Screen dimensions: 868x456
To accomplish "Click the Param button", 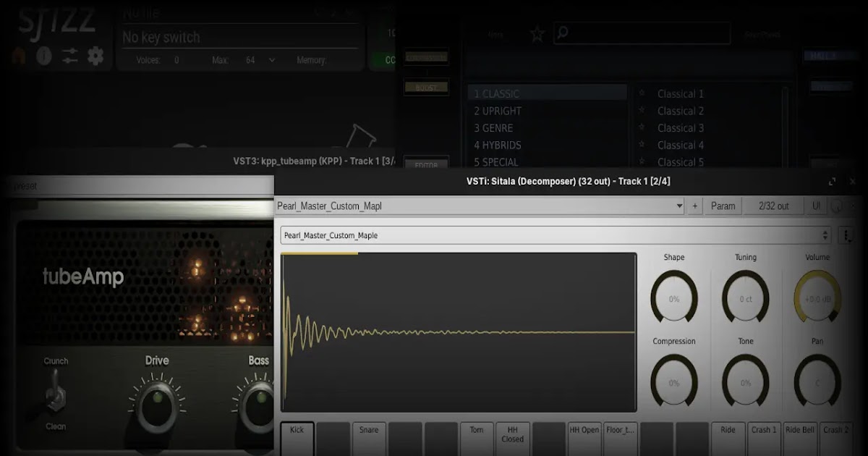I will tap(723, 206).
